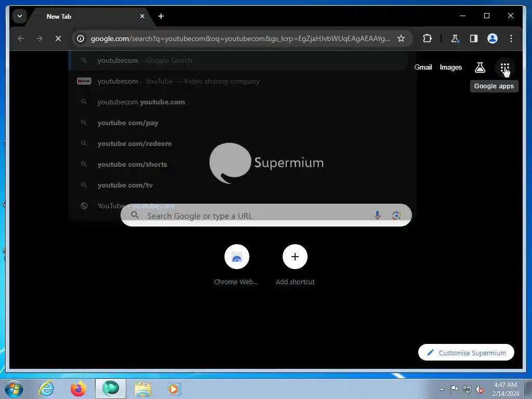This screenshot has height=399, width=532.
Task: Toggle the side panel
Action: coord(474,38)
